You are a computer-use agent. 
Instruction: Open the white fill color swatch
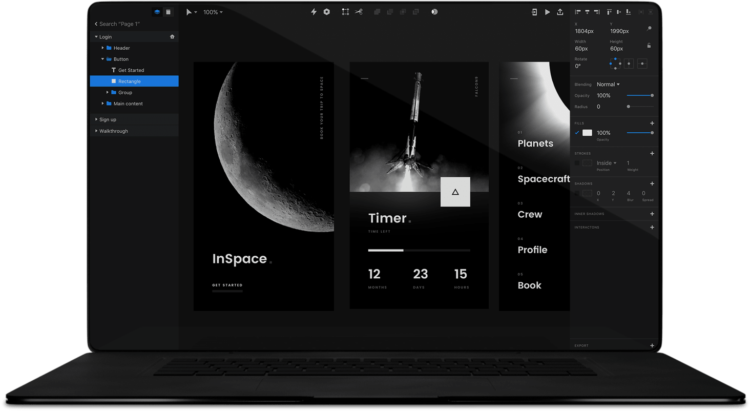point(587,133)
